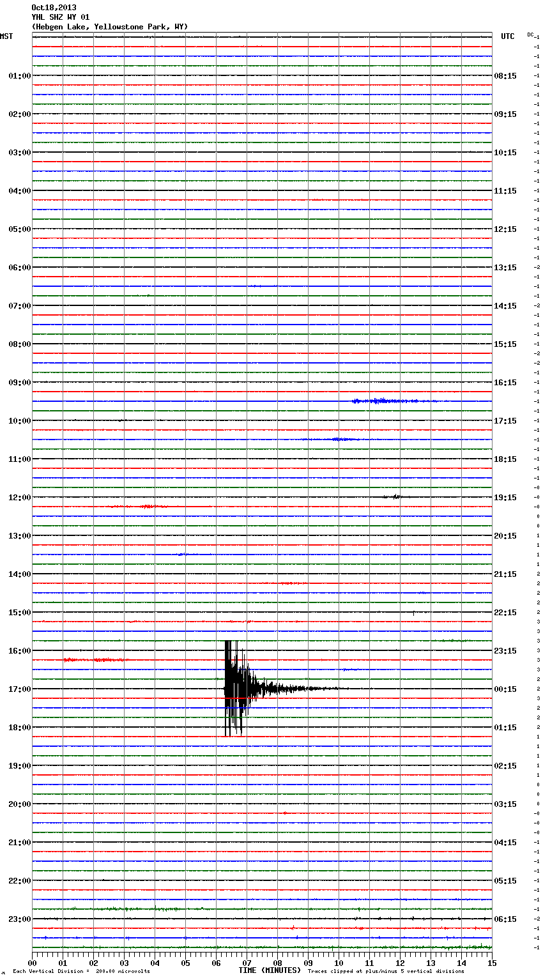Click the 06:15 UTC time label
The width and height of the screenshot is (543, 980).
pos(505,919)
